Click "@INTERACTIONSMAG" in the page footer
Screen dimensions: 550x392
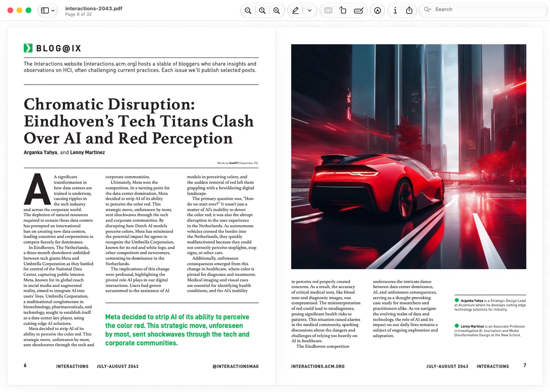236,366
